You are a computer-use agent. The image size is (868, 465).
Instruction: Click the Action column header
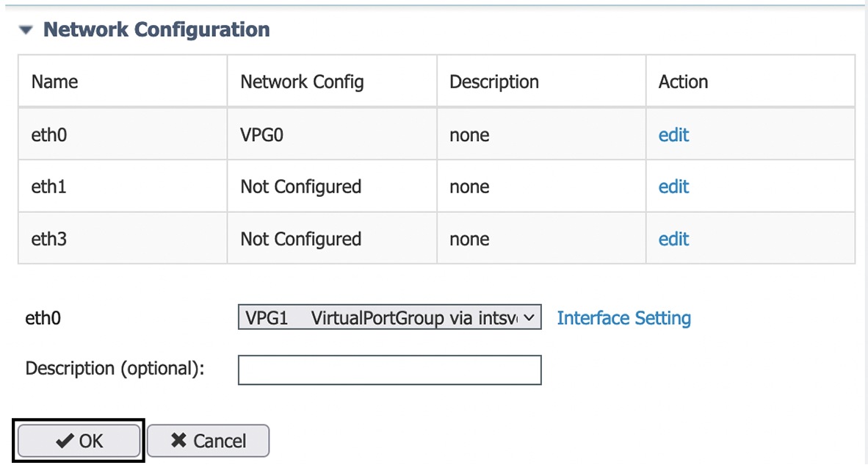682,82
